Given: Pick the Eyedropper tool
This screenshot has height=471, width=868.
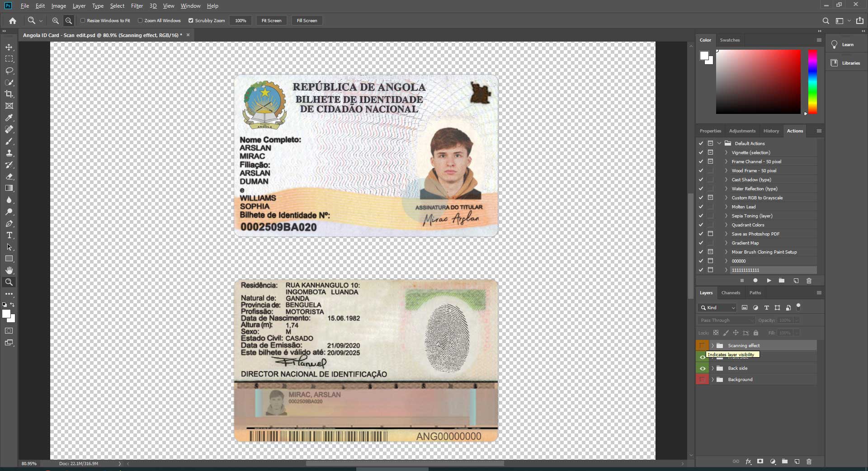Looking at the screenshot, I should pyautogui.click(x=9, y=118).
